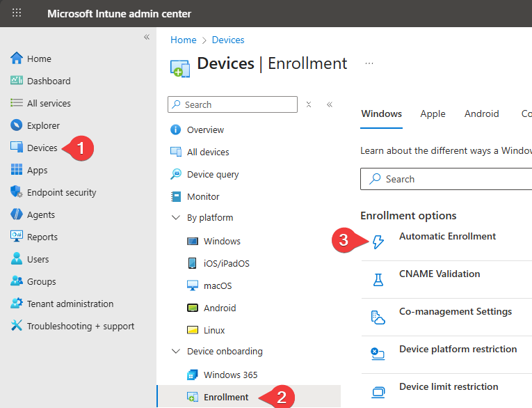Click the All services list icon
Image resolution: width=532 pixels, height=408 pixels.
pyautogui.click(x=17, y=102)
